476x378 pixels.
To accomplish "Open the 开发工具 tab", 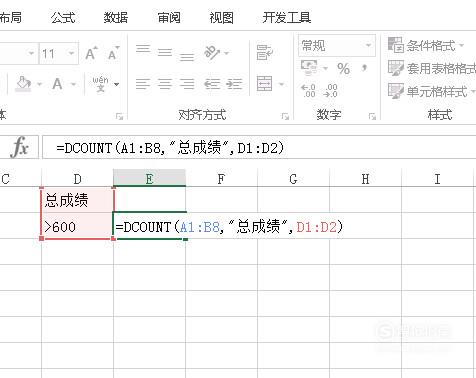I will point(287,17).
